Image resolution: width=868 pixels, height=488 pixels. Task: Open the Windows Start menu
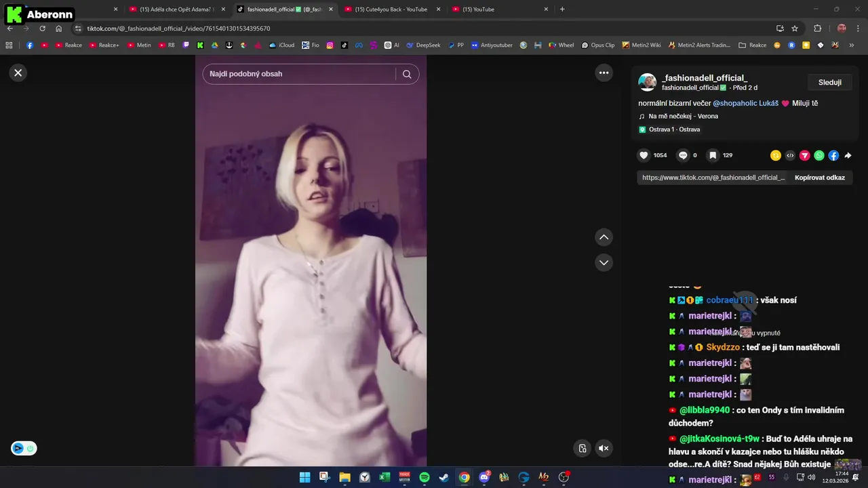[305, 477]
